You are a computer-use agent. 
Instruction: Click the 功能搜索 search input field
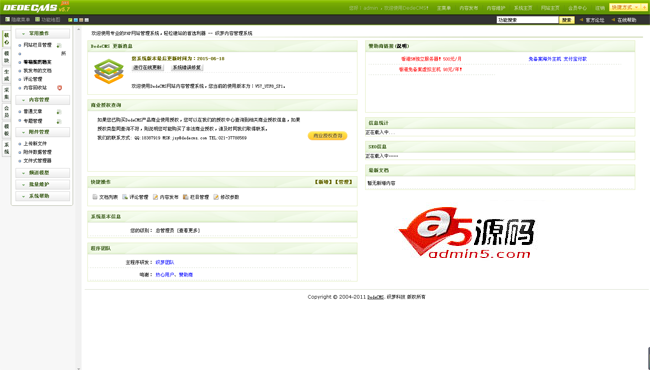527,19
